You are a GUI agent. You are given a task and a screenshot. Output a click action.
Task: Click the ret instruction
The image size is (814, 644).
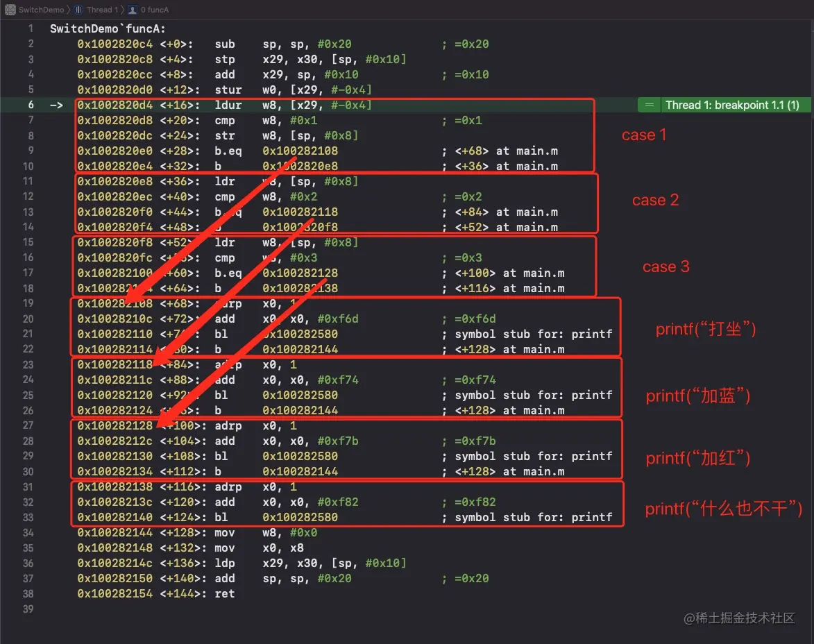(x=225, y=593)
